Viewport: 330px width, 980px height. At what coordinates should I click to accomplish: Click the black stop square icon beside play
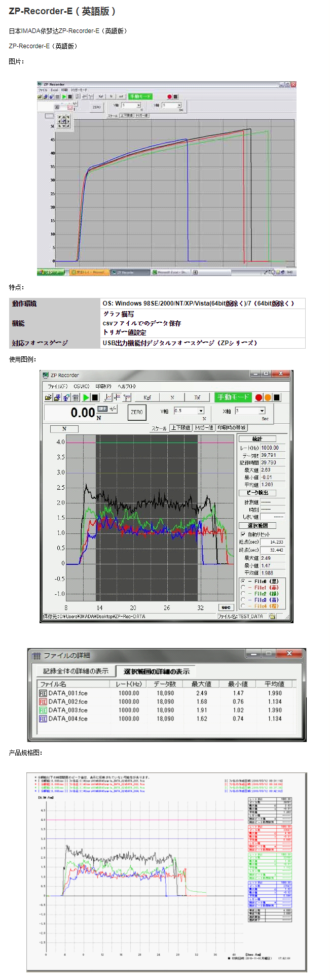click(x=95, y=397)
